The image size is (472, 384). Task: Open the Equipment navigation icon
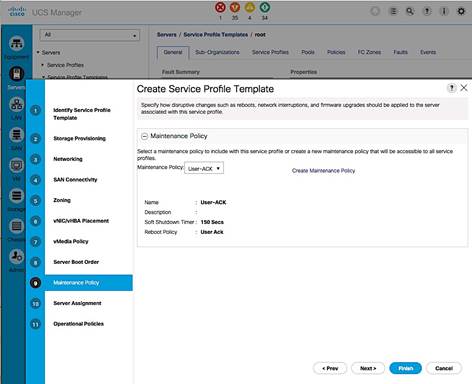tap(16, 43)
